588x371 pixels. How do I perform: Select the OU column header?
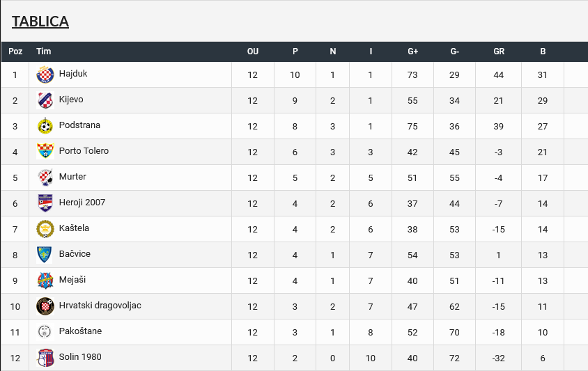[x=253, y=52]
